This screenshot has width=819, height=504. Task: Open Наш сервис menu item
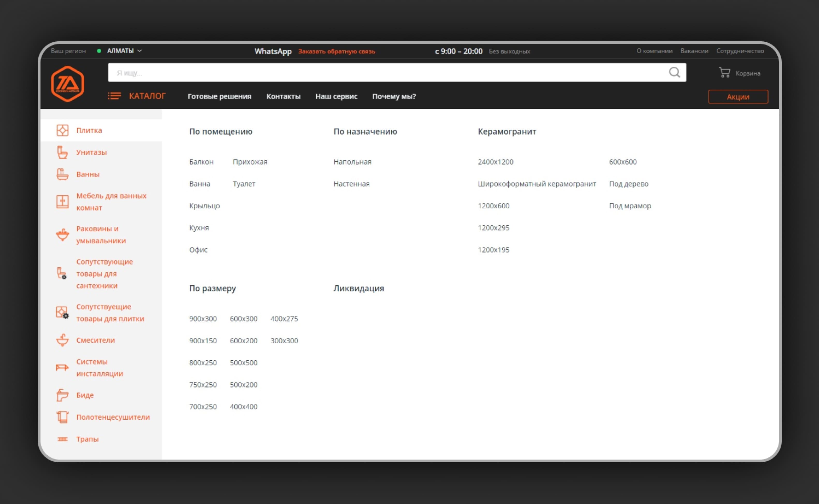click(336, 96)
